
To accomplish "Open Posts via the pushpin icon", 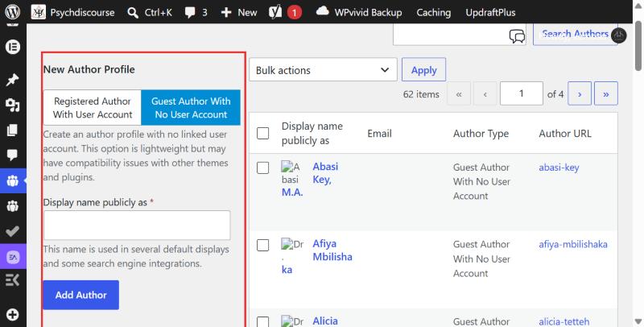I will [13, 80].
